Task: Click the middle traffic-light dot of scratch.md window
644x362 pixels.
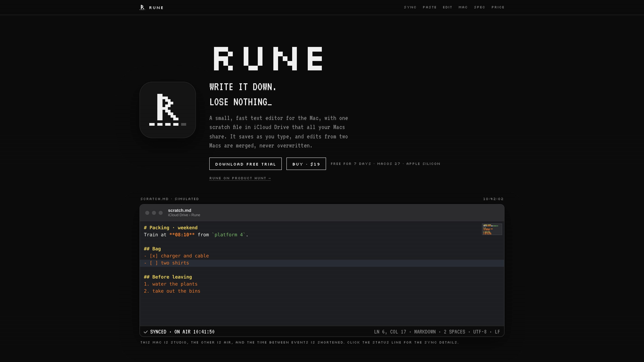Action: (154, 213)
